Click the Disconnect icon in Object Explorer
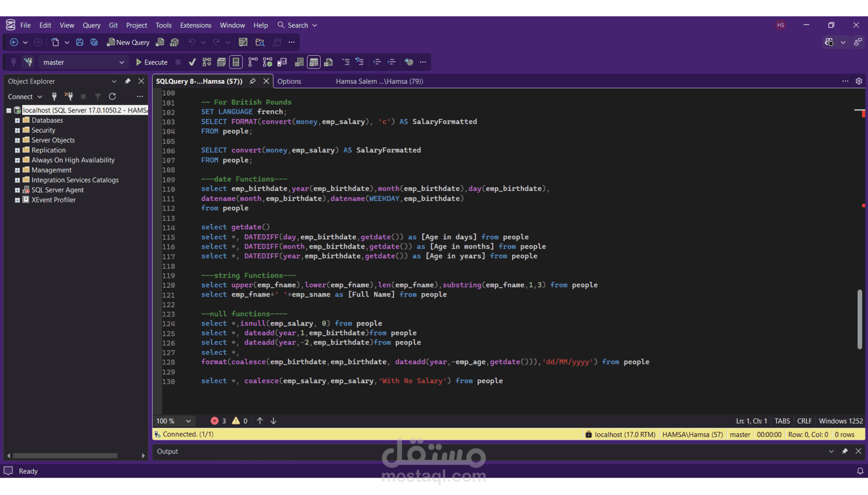The width and height of the screenshot is (868, 495). coord(69,96)
